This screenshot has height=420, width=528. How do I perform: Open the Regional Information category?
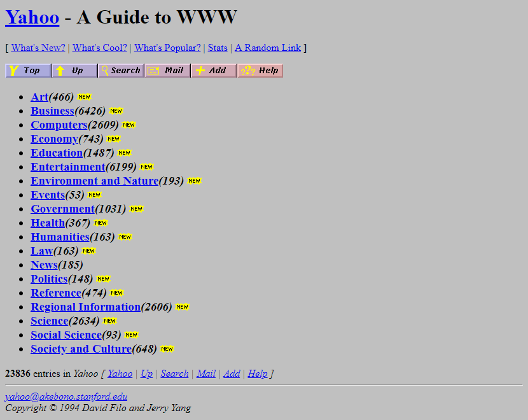[86, 307]
